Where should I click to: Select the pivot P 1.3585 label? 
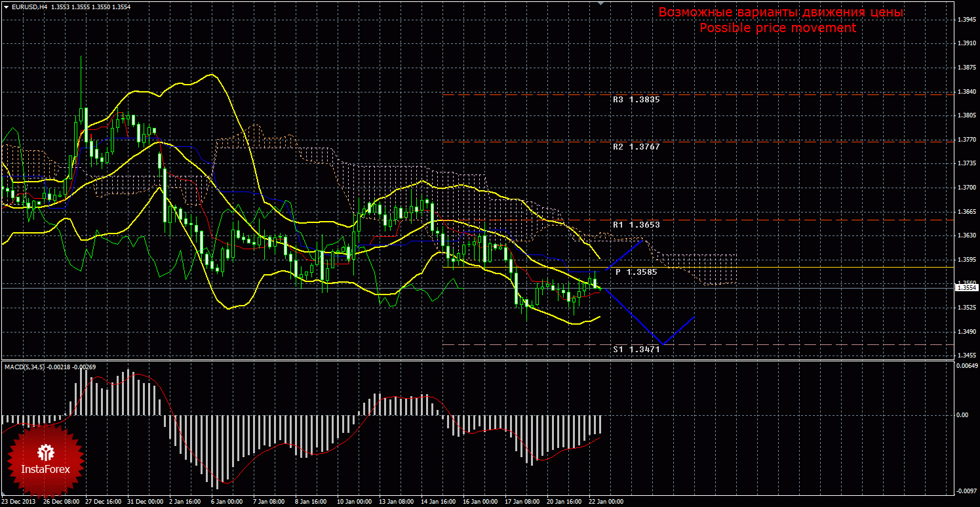click(636, 272)
